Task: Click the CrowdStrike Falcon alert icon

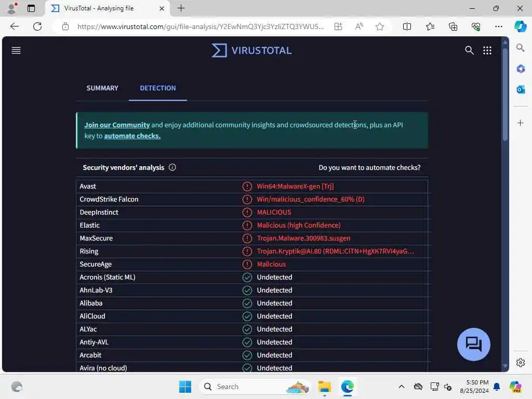Action: tap(247, 199)
